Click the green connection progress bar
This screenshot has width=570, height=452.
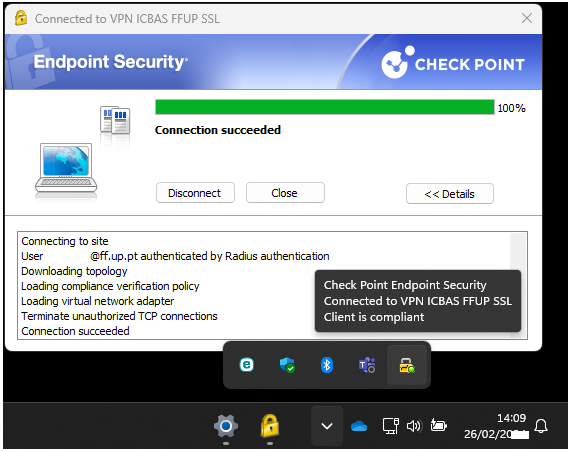coord(325,107)
